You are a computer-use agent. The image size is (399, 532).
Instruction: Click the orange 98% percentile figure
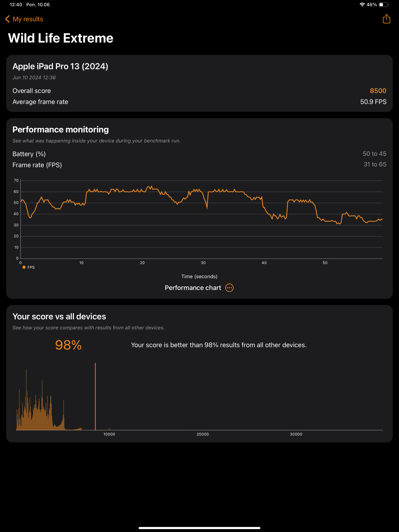pos(68,345)
